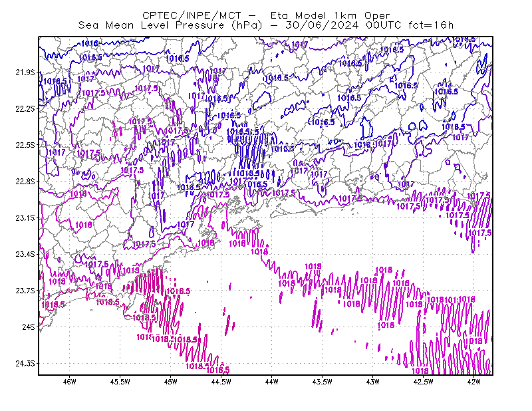Click the 44.5W longitude axis label
This screenshot has height=411, width=532.
click(221, 382)
